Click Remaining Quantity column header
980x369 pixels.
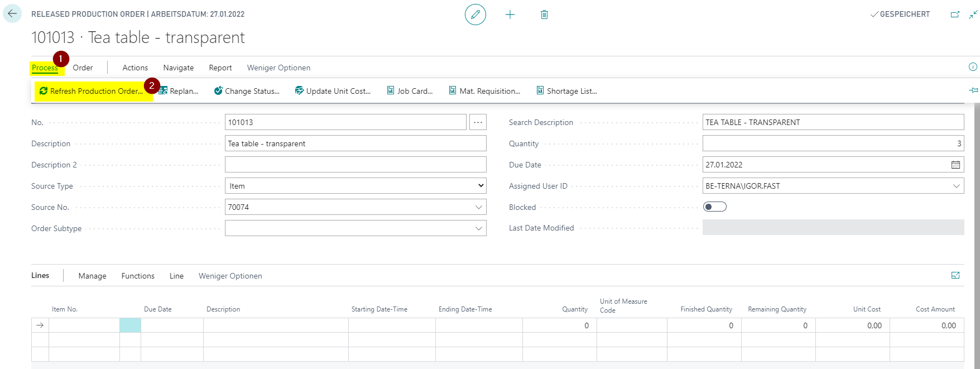click(777, 309)
